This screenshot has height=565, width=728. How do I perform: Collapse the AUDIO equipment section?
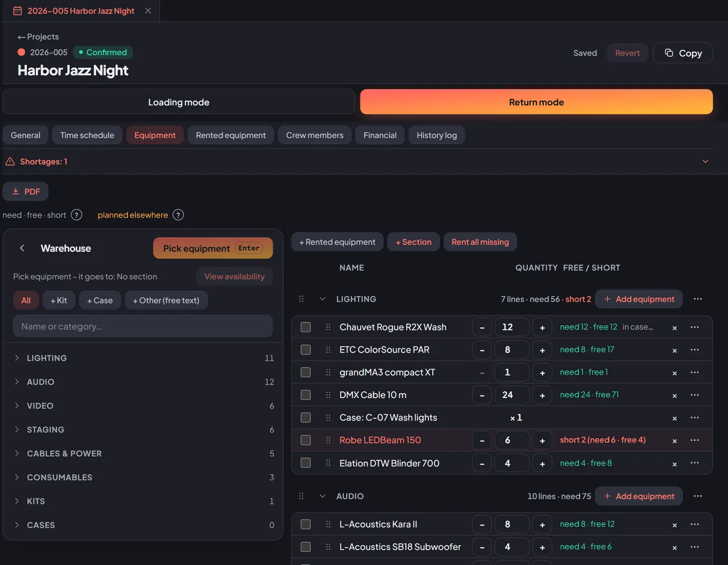(323, 496)
